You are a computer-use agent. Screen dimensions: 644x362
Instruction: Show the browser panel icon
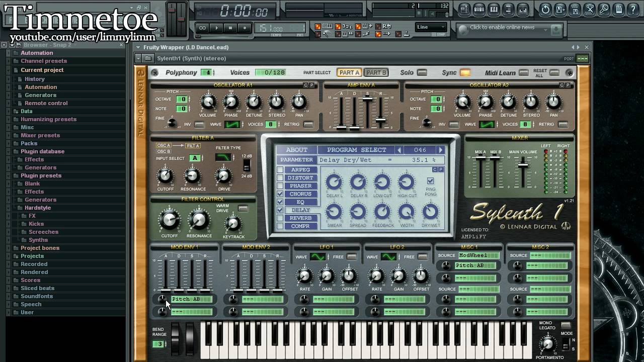click(x=508, y=10)
